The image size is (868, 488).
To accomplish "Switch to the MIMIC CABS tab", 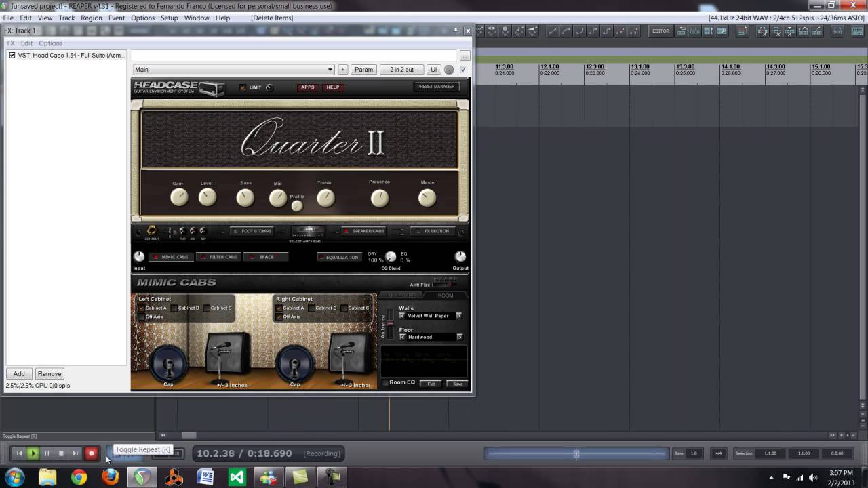I will [171, 257].
